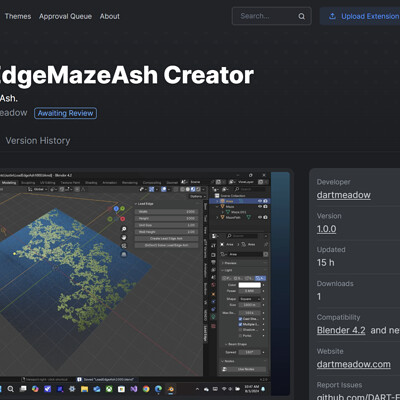In the Blender screenshot, click the pan hand gizmo

[124, 237]
